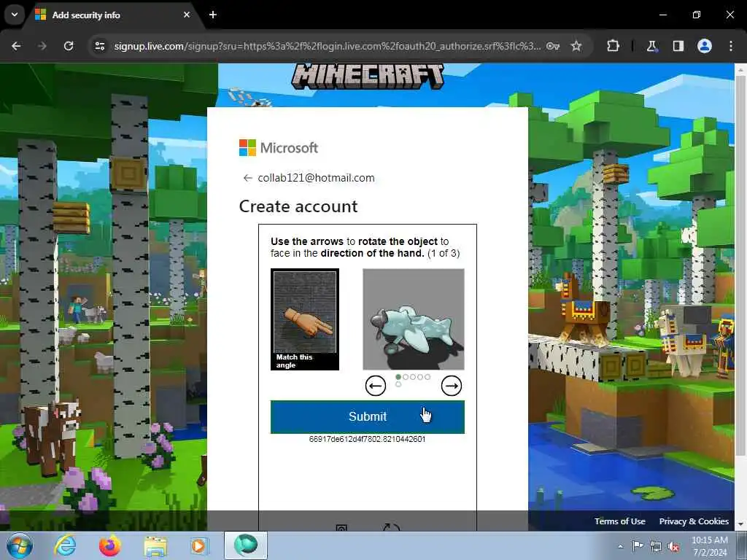Click the collab121@hotmail.com email text

317,178
